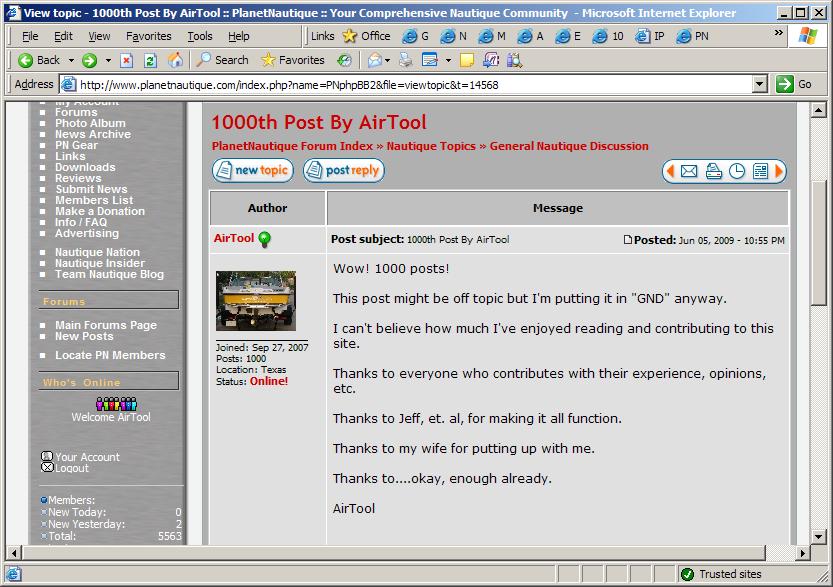Image resolution: width=833 pixels, height=587 pixels.
Task: Open the Members List sidebar link
Action: click(x=94, y=200)
